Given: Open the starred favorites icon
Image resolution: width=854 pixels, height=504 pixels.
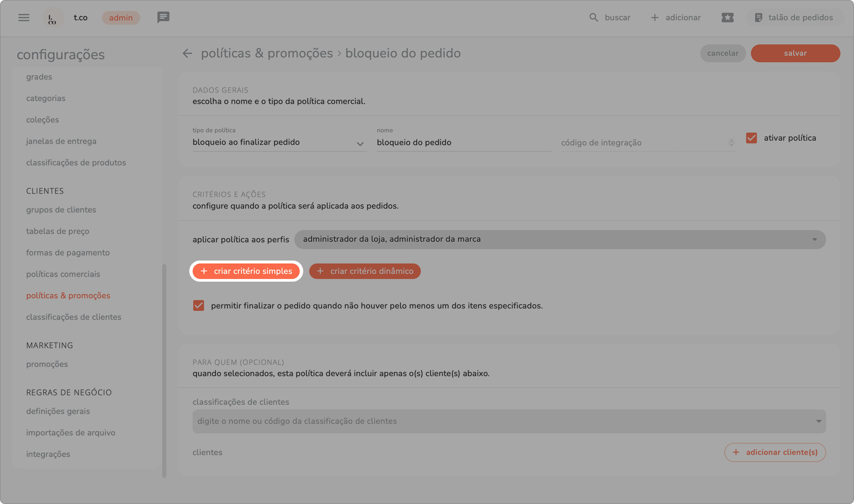Looking at the screenshot, I should point(727,17).
